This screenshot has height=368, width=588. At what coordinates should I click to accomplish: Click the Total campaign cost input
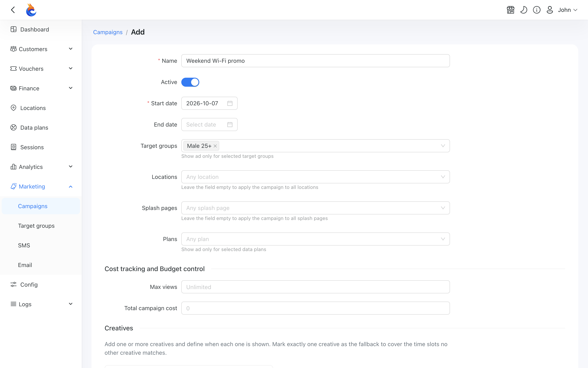(x=315, y=308)
